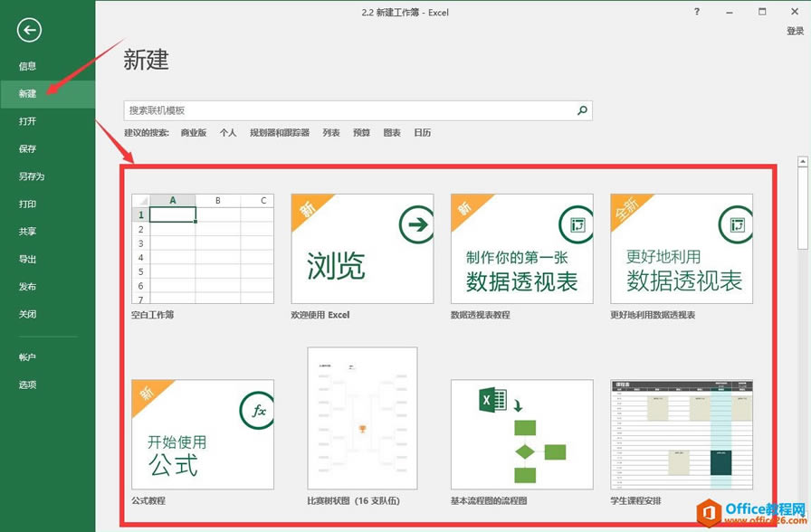
Task: Click the search magnifier to search online templates
Action: [582, 109]
